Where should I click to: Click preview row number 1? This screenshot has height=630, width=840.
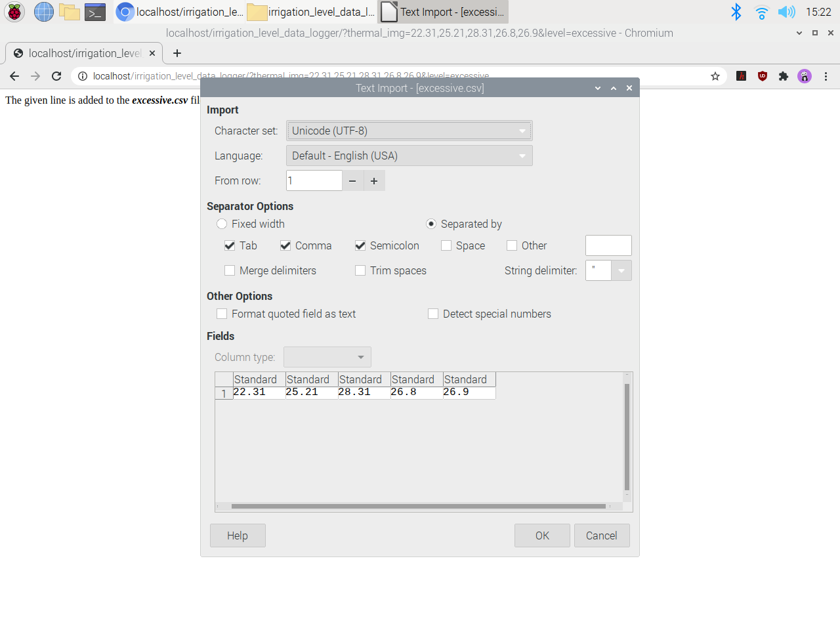point(224,393)
